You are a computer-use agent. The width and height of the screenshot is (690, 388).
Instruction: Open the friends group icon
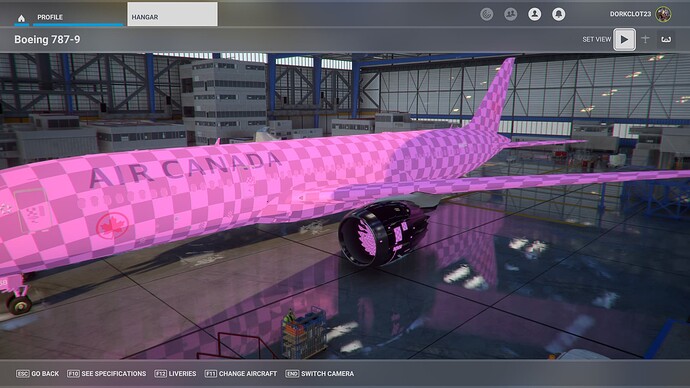pos(510,15)
